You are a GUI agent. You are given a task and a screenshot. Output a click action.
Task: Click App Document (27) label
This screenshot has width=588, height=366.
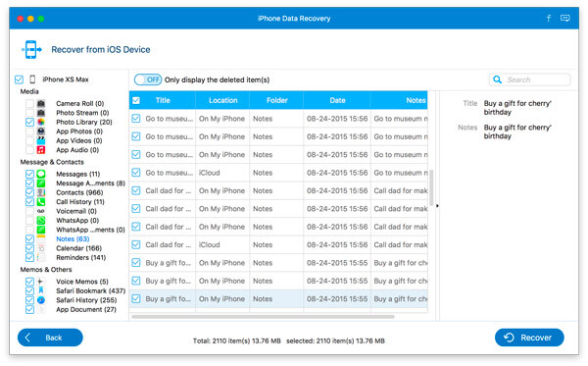tap(86, 309)
